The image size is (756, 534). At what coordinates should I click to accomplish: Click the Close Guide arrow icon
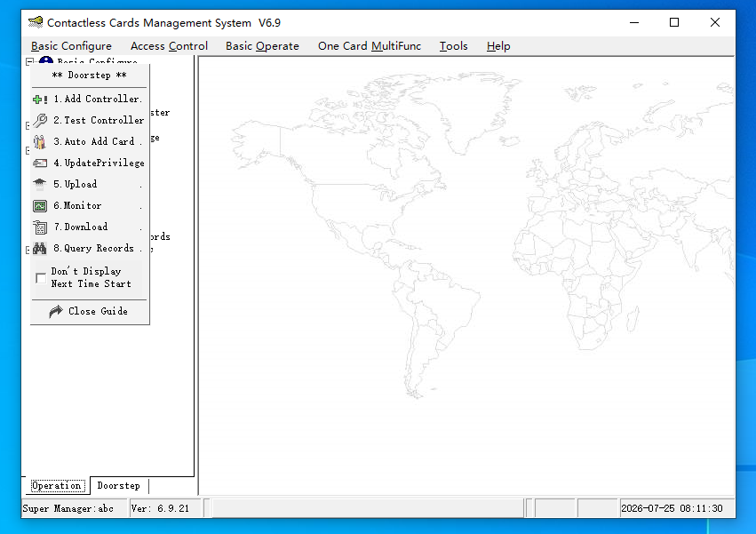56,312
